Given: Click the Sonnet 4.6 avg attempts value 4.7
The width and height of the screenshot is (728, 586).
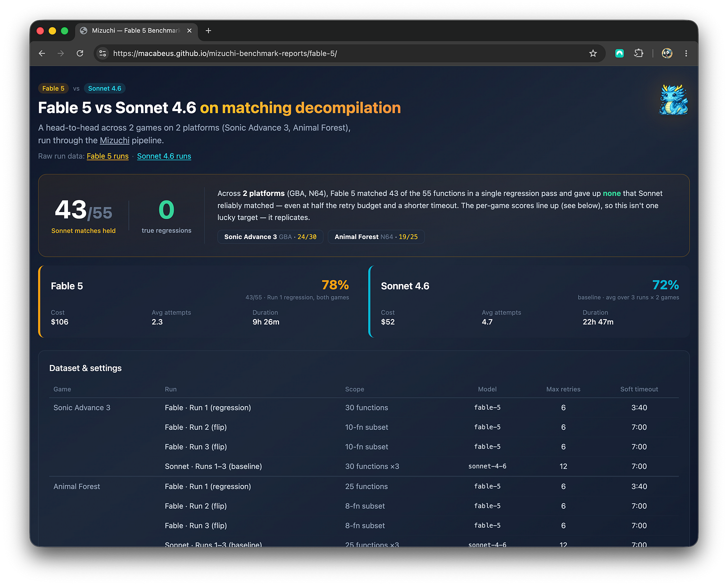Looking at the screenshot, I should click(x=487, y=322).
